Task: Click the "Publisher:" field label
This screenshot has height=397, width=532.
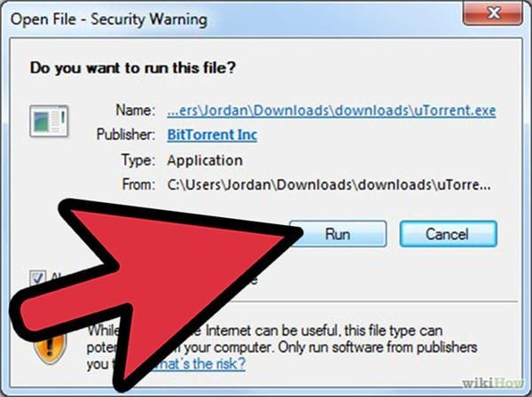Action: (126, 135)
